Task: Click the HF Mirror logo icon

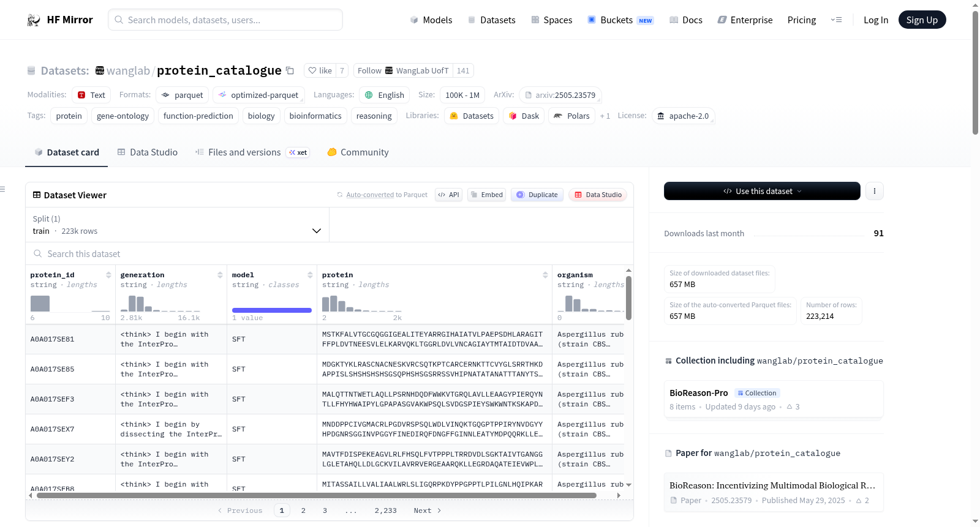Action: [34, 20]
